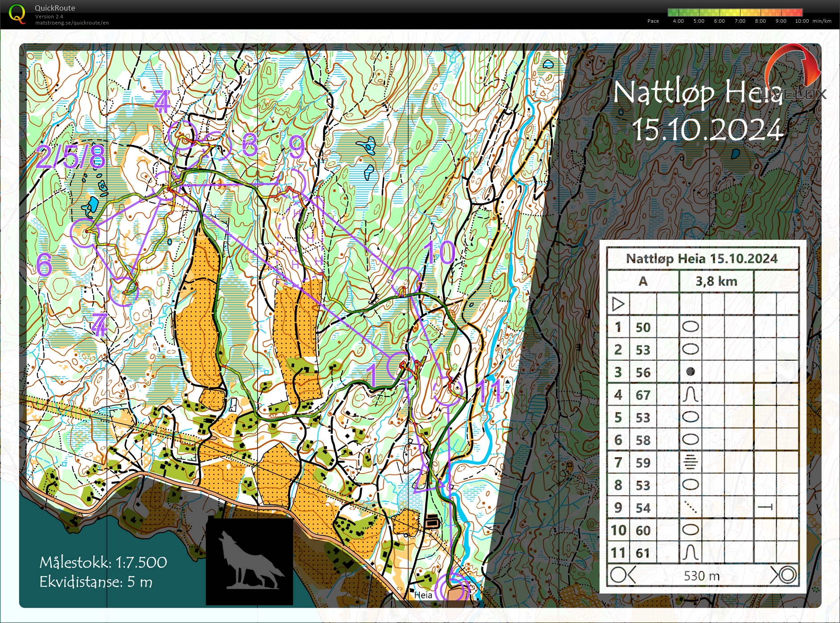Click the pace color gradient bar
The image size is (840, 623).
click(735, 12)
